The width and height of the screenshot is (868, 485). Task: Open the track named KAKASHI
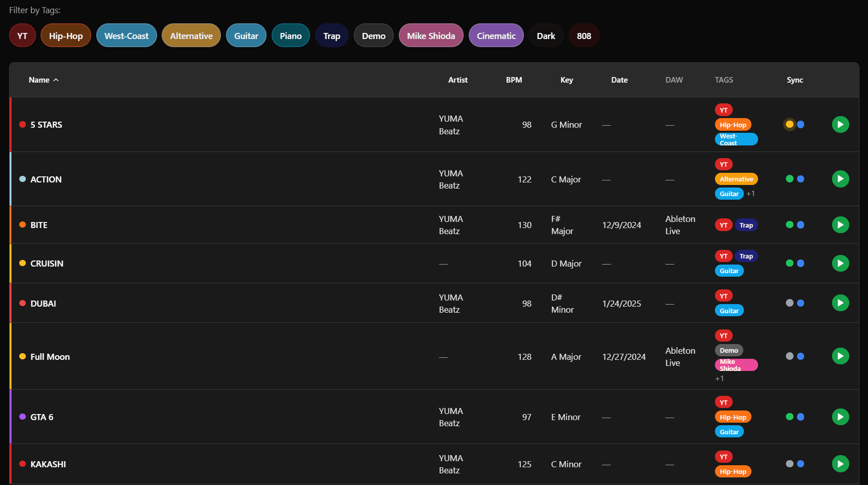click(x=48, y=464)
